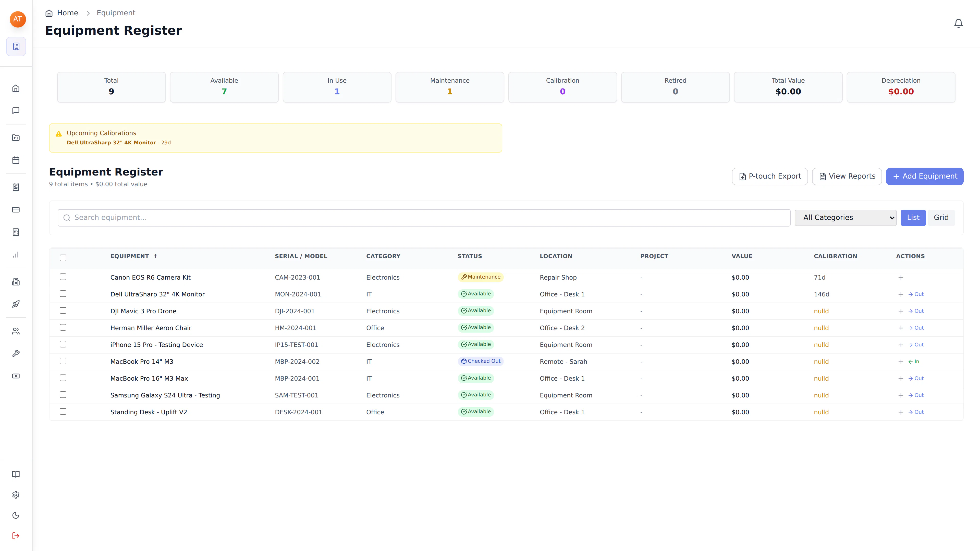Click Add Equipment button
Image resolution: width=980 pixels, height=551 pixels.
click(924, 177)
